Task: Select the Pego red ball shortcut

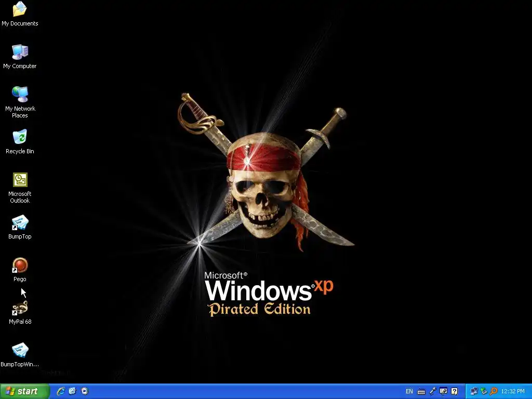Action: pyautogui.click(x=20, y=270)
